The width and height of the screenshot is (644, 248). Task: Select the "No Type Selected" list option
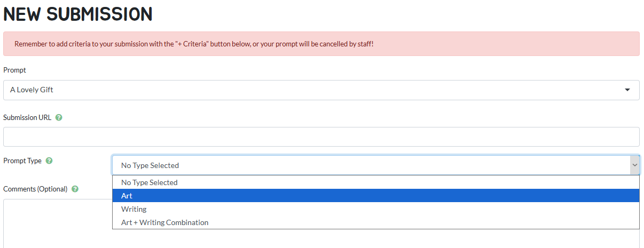150,182
